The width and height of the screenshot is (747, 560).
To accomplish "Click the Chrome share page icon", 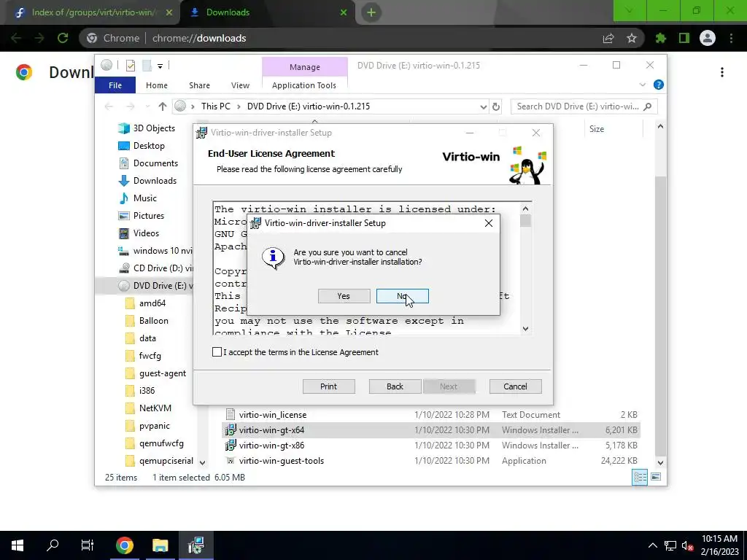I will [608, 38].
